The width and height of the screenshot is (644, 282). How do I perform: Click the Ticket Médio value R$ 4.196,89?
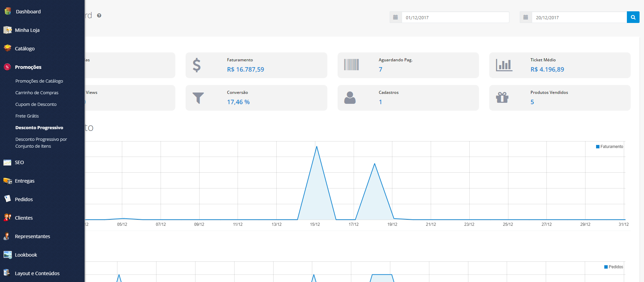pyautogui.click(x=547, y=70)
